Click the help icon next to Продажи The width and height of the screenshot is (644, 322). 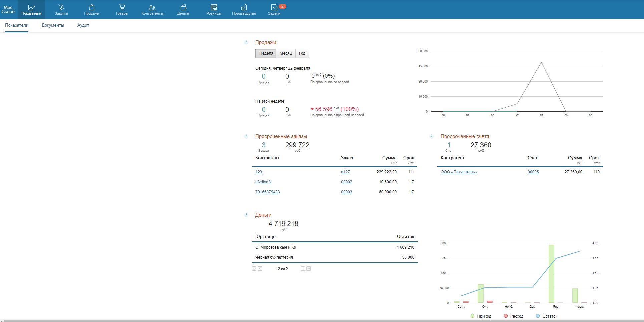246,42
